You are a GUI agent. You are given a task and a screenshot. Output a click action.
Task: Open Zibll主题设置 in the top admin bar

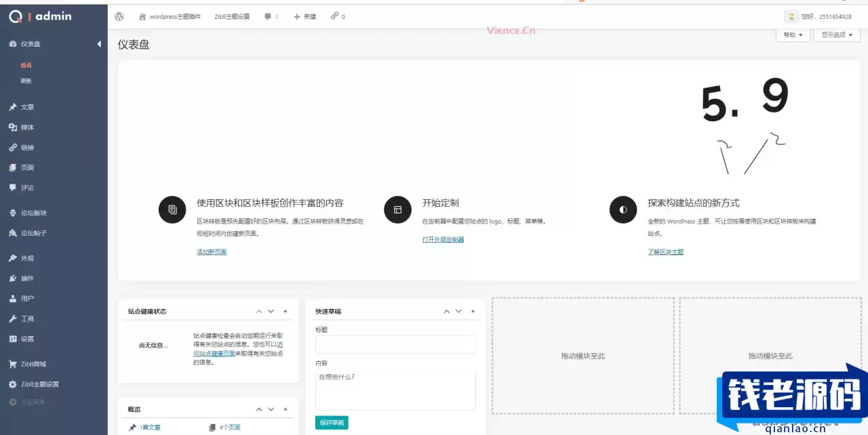(232, 16)
